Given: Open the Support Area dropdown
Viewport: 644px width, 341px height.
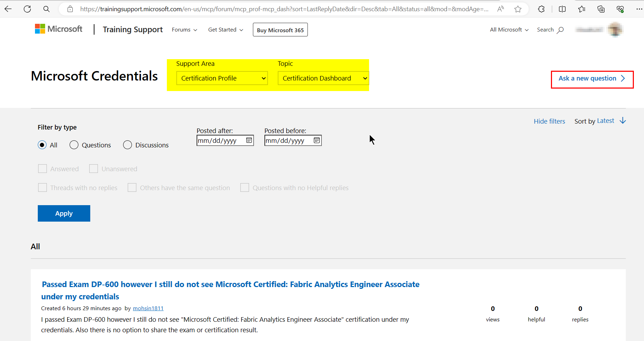Looking at the screenshot, I should tap(222, 78).
